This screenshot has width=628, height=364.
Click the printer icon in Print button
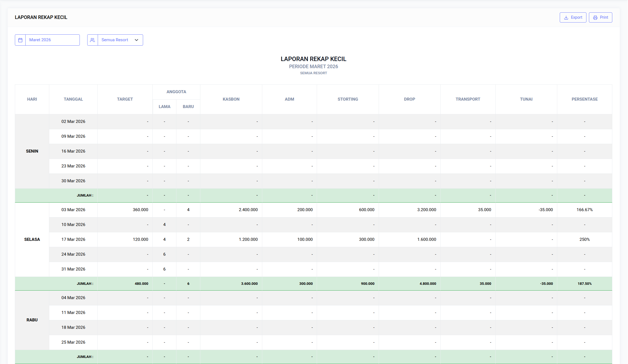595,18
